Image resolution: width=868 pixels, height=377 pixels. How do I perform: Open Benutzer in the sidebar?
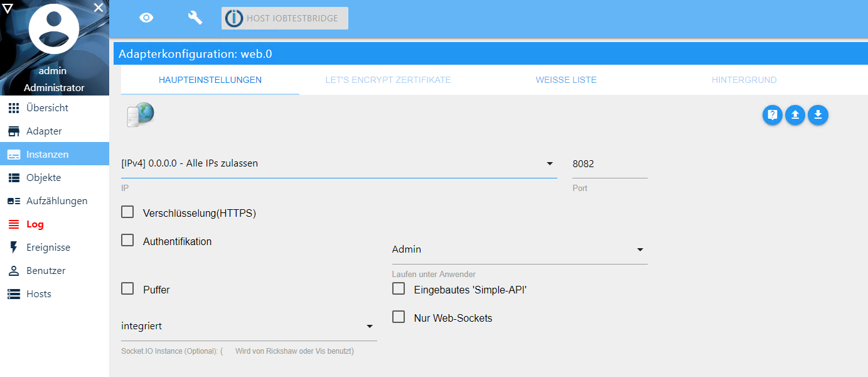coord(55,271)
